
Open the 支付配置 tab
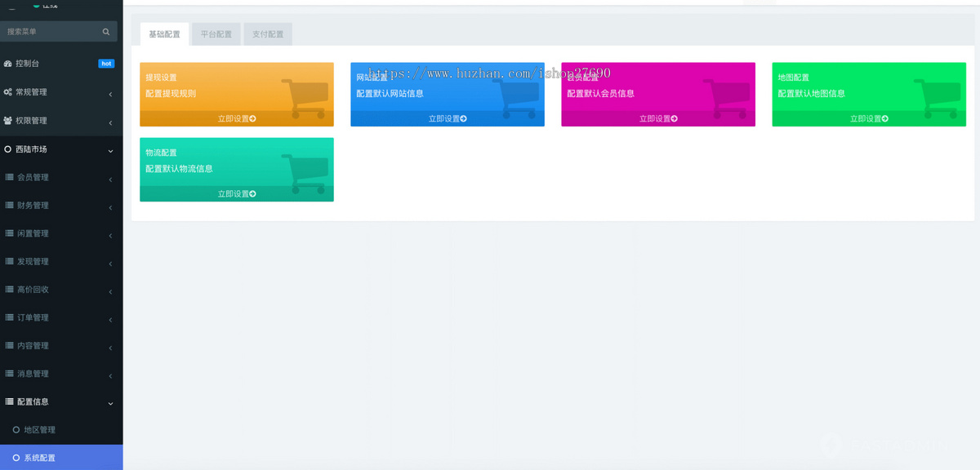click(x=268, y=34)
